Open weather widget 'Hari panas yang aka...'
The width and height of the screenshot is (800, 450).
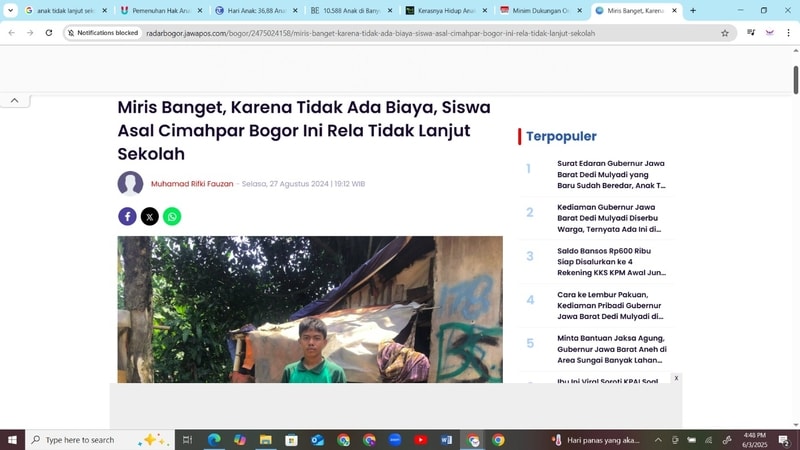point(595,440)
